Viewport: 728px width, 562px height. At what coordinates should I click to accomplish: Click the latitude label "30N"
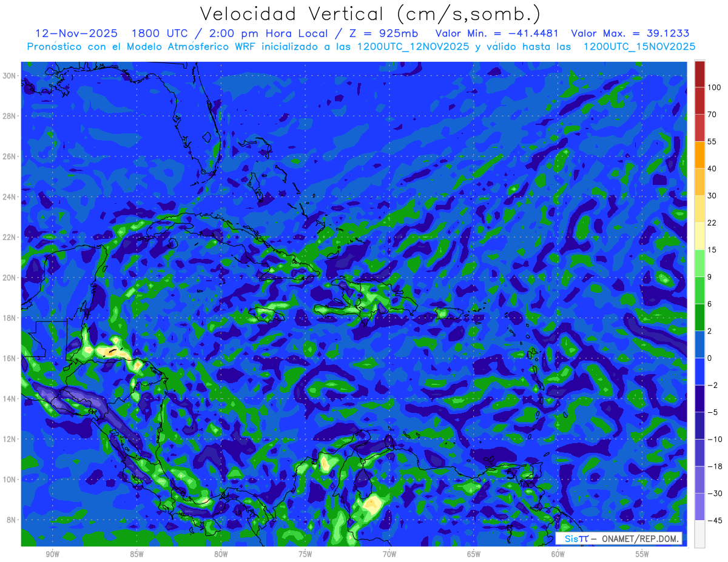pos(10,76)
